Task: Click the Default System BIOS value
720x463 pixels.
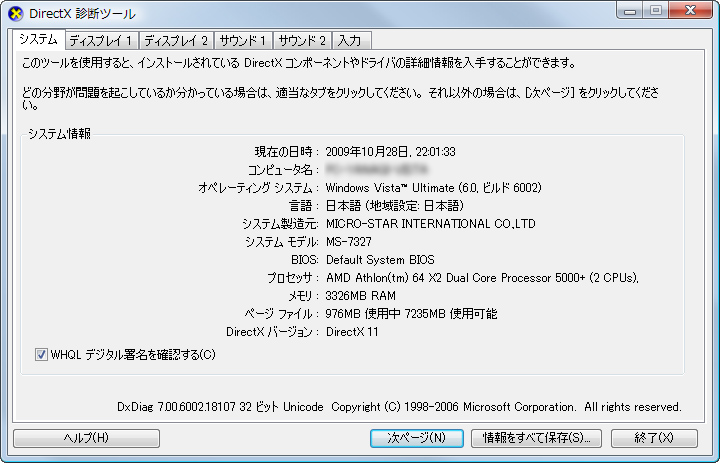Action: pos(380,260)
